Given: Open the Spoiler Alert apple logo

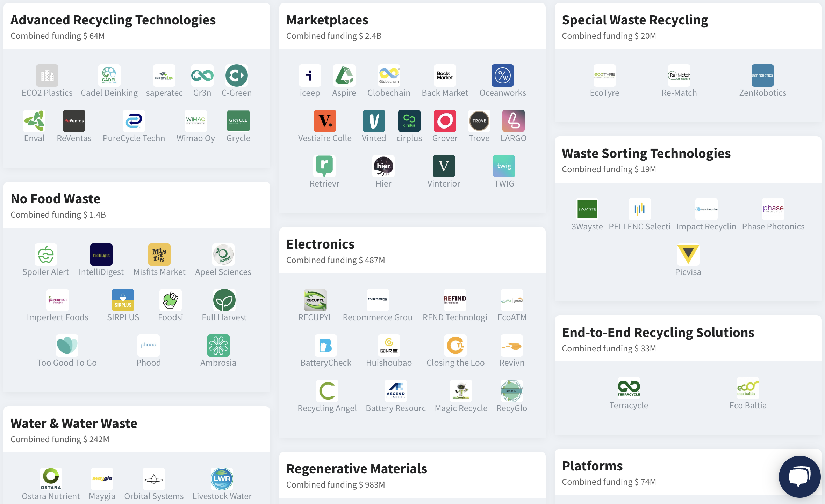Looking at the screenshot, I should click(46, 255).
